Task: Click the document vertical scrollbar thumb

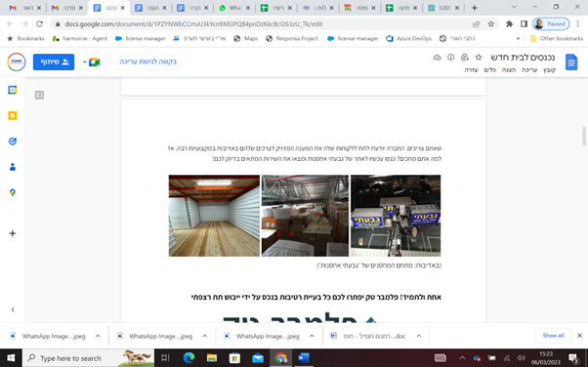Action: coord(584,136)
